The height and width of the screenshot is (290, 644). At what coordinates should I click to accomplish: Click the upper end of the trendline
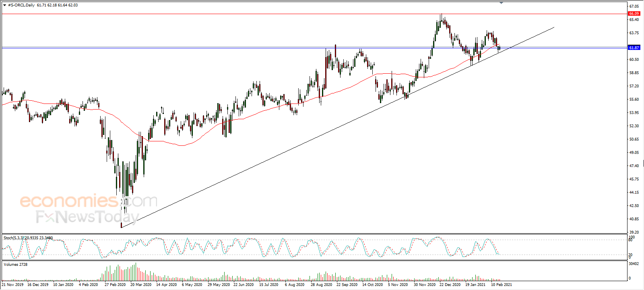click(554, 27)
